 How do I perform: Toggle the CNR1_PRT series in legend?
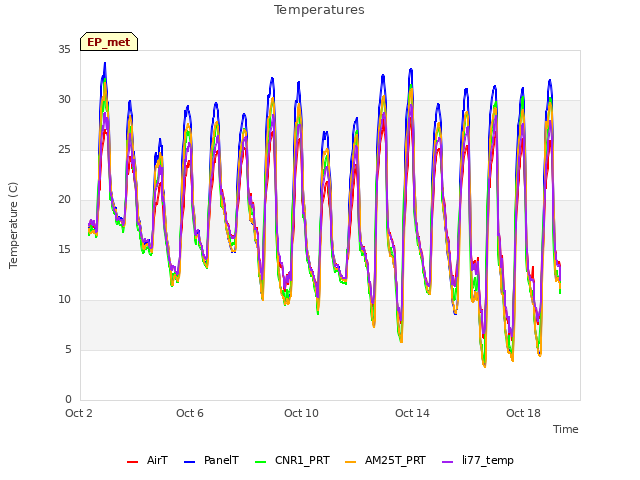point(292,461)
